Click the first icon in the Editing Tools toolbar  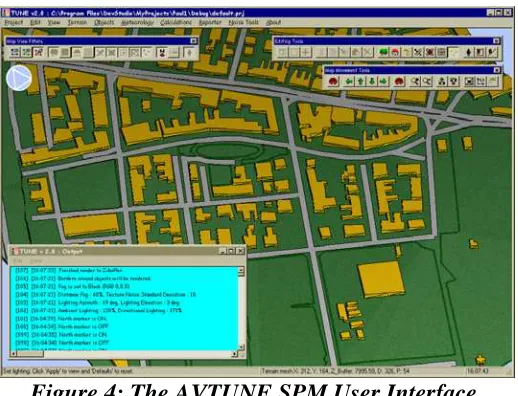click(283, 52)
